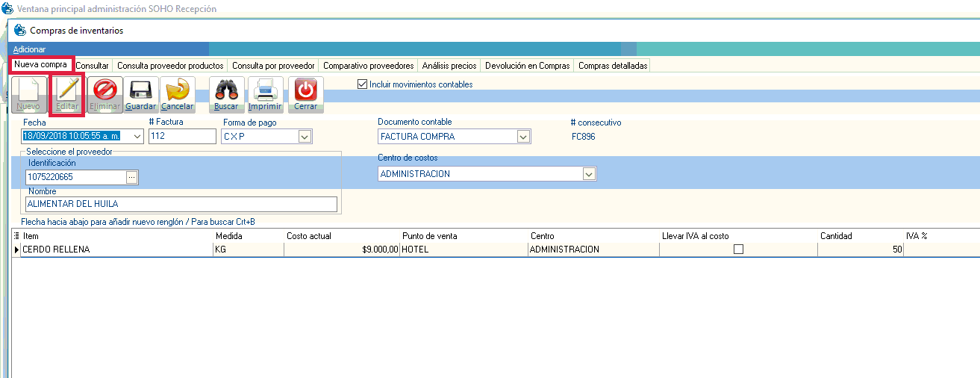The image size is (980, 378).
Task: Click the Editar pencil icon
Action: tap(67, 92)
